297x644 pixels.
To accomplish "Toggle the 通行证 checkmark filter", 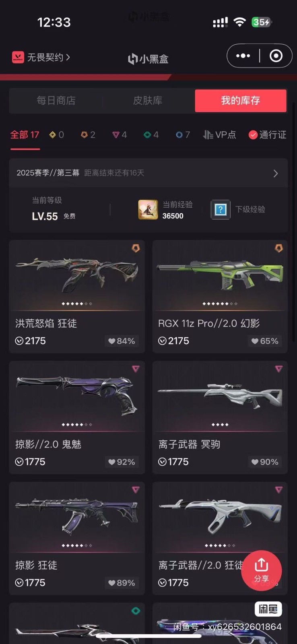I will tap(267, 135).
